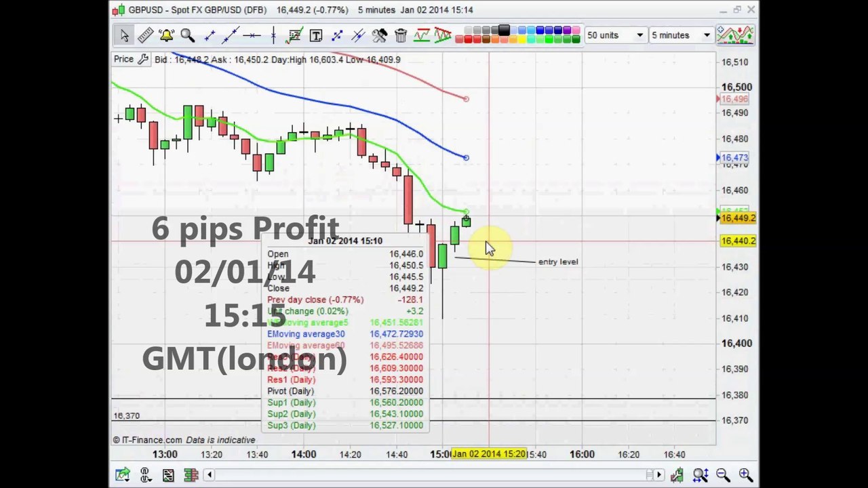Open the hammer and wrench settings tool
The height and width of the screenshot is (488, 868).
pyautogui.click(x=379, y=35)
